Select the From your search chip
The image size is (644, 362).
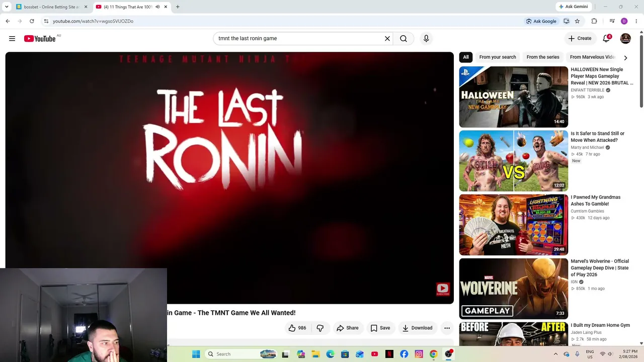[498, 57]
